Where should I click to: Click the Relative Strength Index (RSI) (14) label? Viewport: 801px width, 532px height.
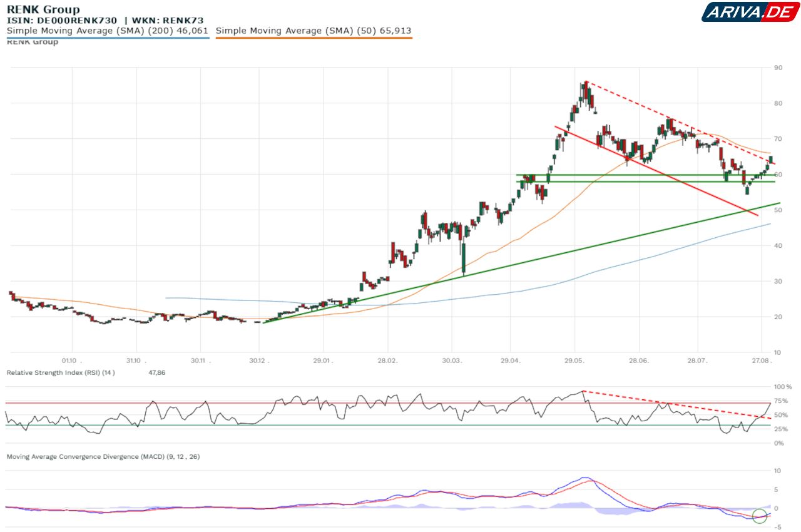(61, 372)
